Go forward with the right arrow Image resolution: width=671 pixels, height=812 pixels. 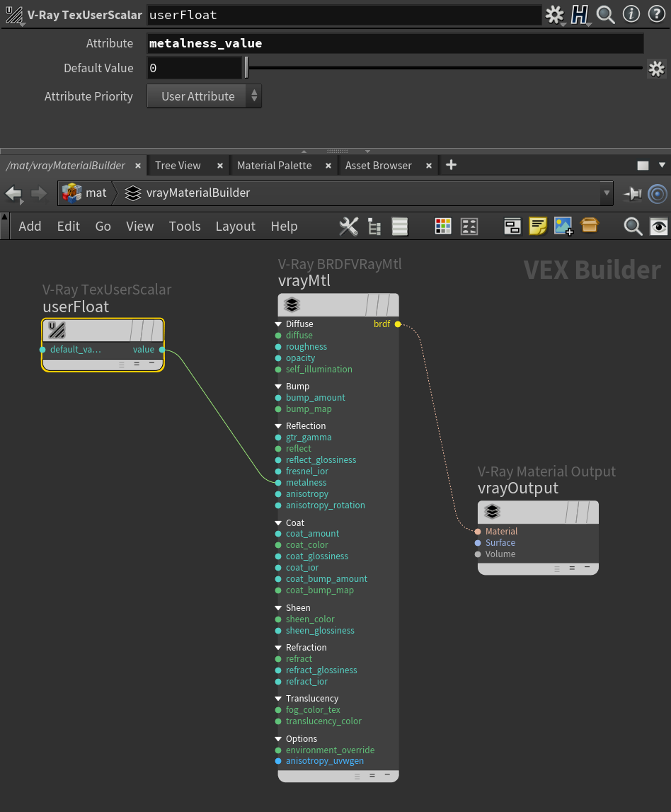coord(39,194)
